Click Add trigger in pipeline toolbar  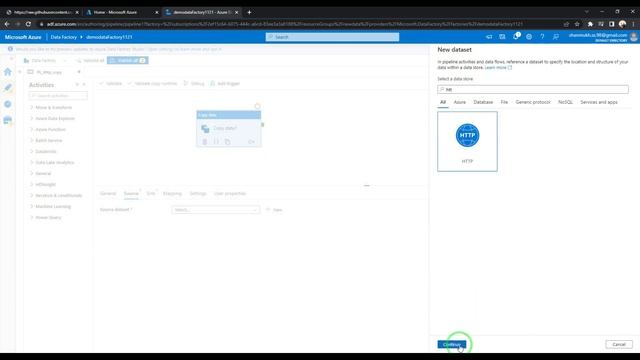(225, 84)
